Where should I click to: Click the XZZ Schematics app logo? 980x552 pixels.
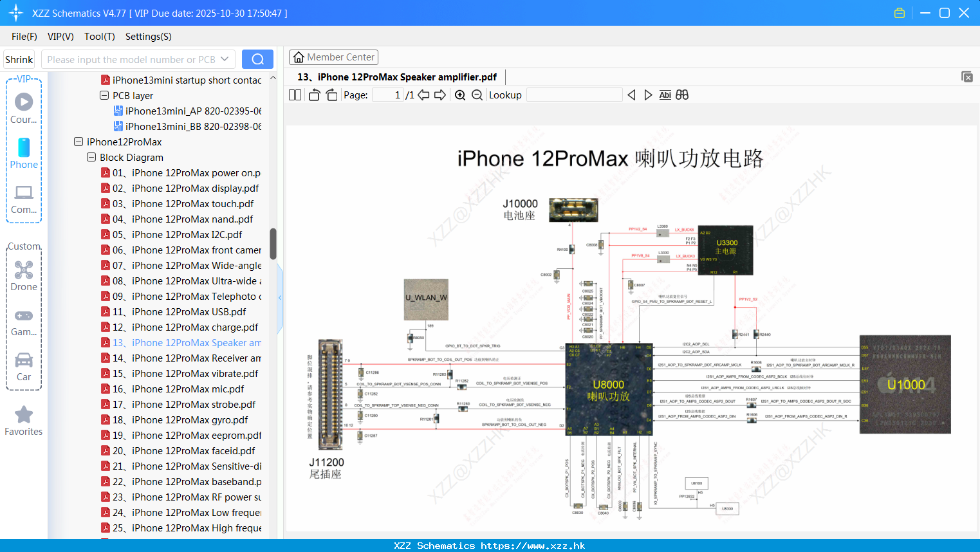[x=15, y=13]
